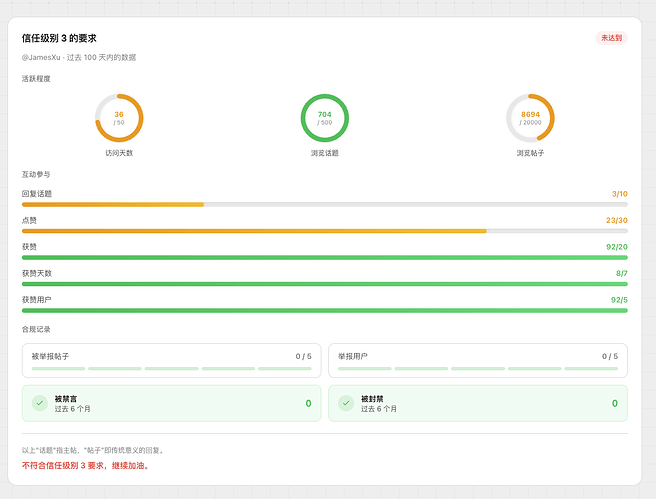Click the 浏览帖子 circular progress ring

pos(530,118)
